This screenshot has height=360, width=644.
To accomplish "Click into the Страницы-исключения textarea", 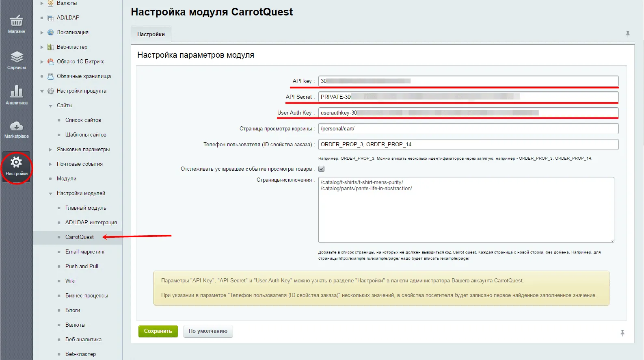I will 466,210.
